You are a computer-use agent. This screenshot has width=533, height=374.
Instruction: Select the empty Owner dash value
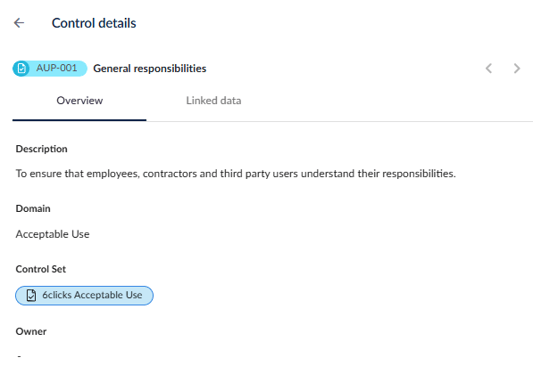[19, 357]
